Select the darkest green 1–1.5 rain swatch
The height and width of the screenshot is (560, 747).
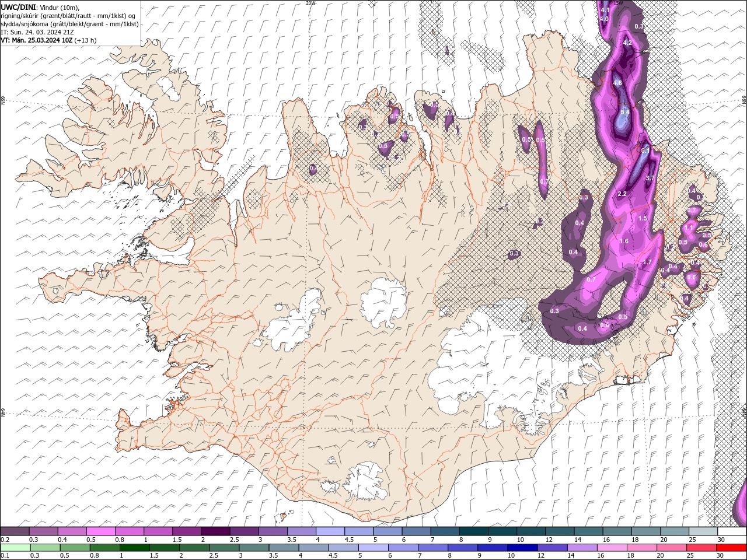134,547
